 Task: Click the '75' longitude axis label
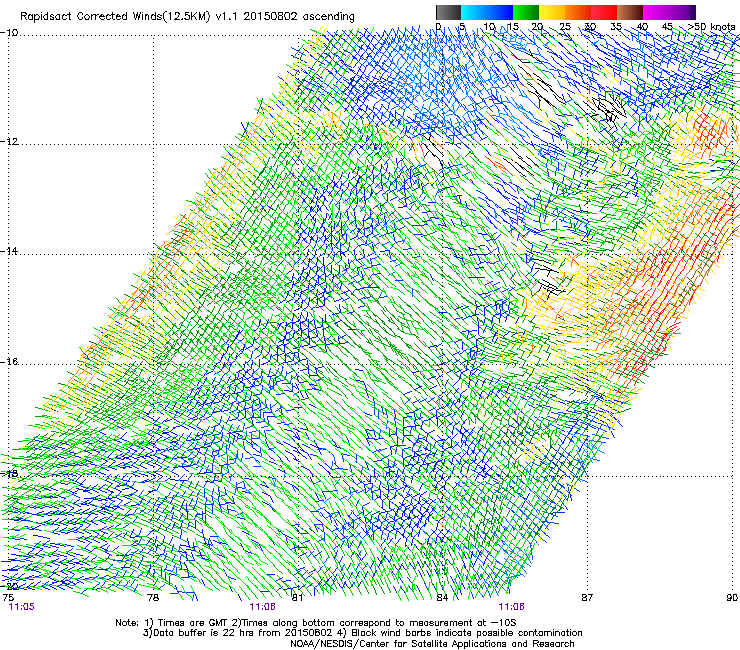(8, 598)
